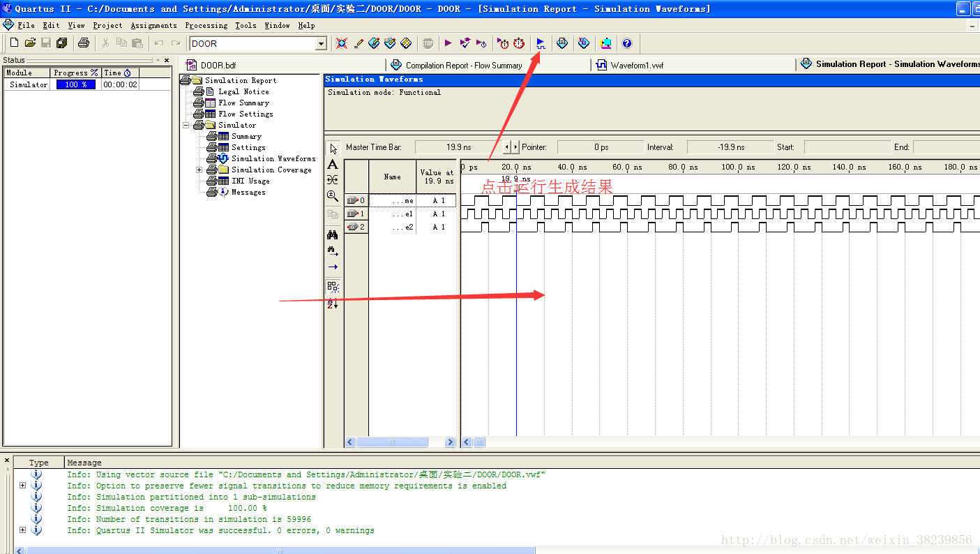The image size is (980, 554).
Task: Open the Tools menu
Action: point(246,25)
